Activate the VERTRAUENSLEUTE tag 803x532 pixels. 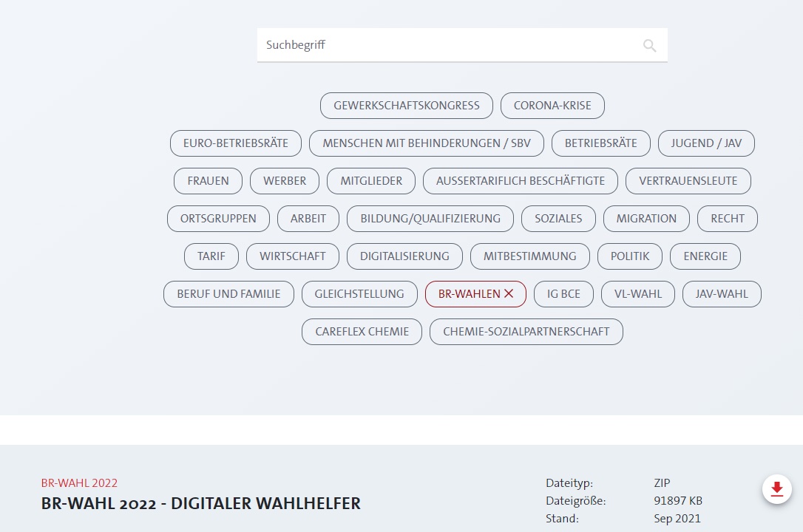[688, 180]
